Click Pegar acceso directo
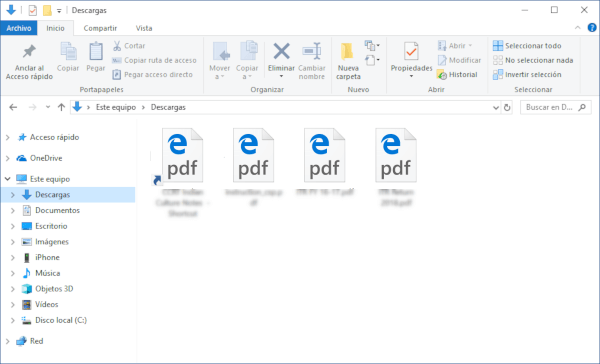600x364 pixels. coord(152,75)
